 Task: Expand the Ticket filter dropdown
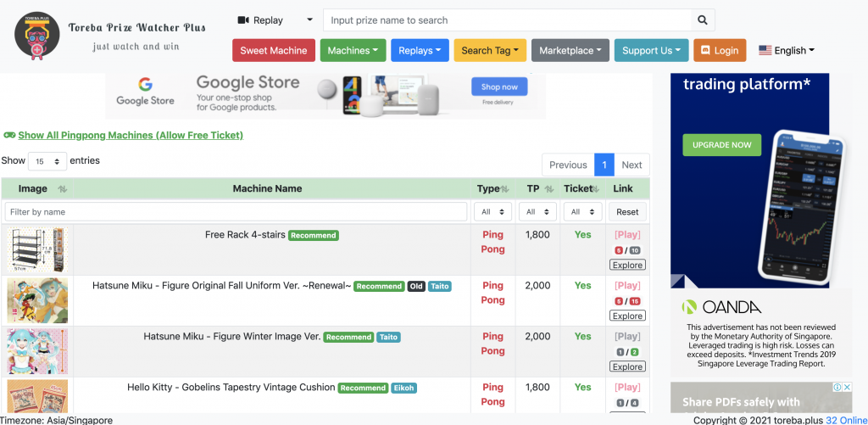(x=582, y=212)
